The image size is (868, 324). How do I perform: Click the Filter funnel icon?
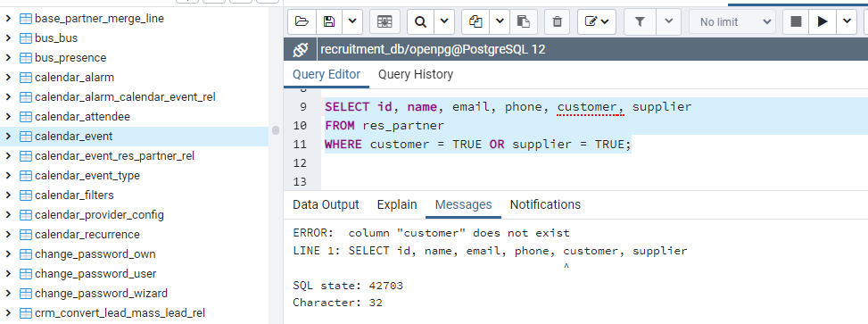click(x=640, y=21)
